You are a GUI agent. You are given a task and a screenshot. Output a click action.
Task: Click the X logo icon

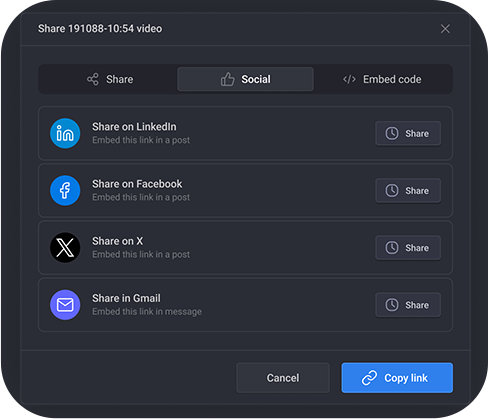(x=65, y=248)
